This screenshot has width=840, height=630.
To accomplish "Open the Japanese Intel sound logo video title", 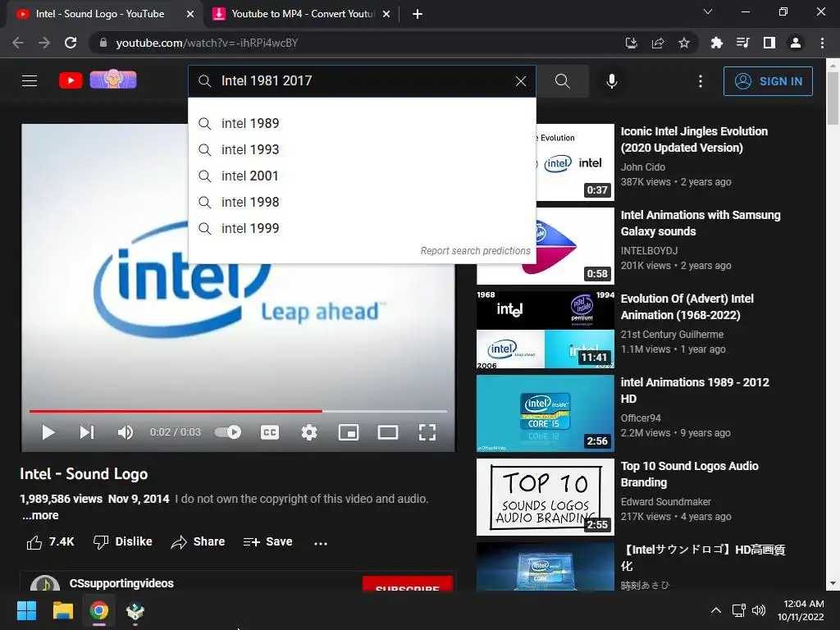I will (x=703, y=558).
